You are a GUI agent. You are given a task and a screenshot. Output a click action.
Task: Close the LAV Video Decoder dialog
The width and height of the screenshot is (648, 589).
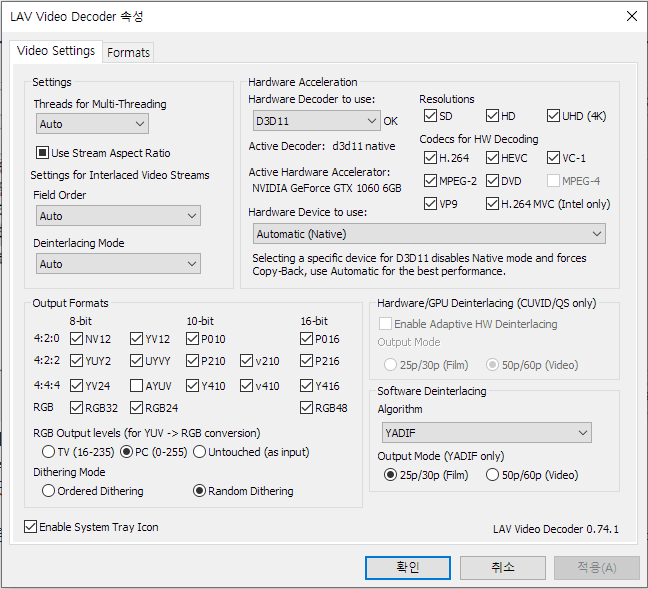click(x=631, y=16)
